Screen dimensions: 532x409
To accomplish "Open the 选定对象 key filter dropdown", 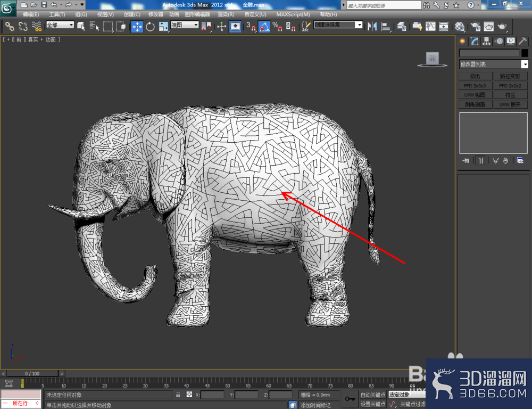I will [407, 395].
